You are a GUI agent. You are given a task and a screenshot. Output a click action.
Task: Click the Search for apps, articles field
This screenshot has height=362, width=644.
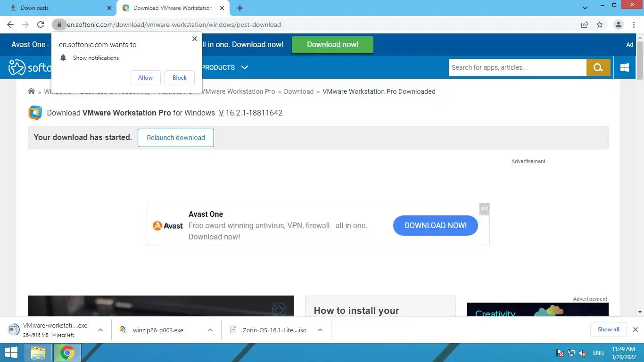[x=517, y=67]
